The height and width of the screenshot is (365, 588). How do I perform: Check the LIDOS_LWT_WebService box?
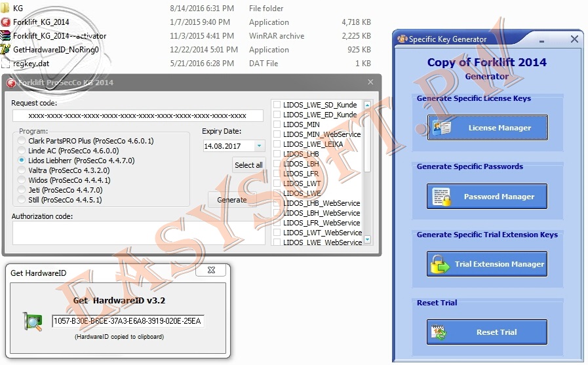click(x=277, y=233)
